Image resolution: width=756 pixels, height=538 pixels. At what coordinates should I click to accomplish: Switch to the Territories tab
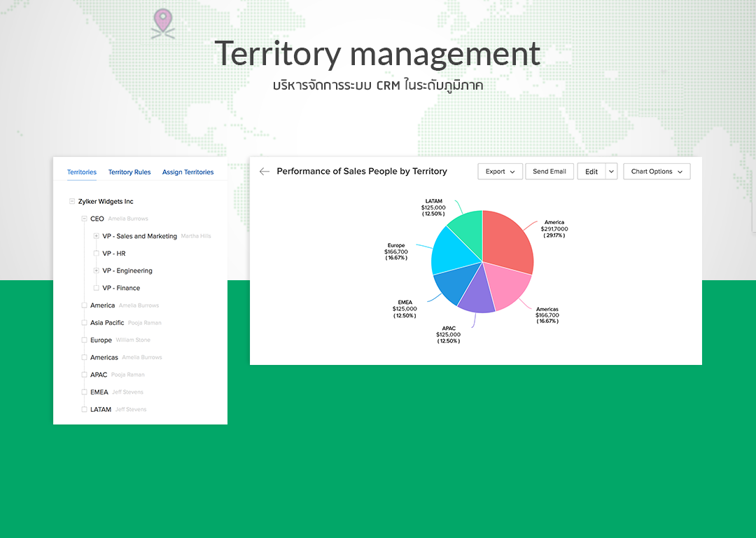tap(82, 172)
